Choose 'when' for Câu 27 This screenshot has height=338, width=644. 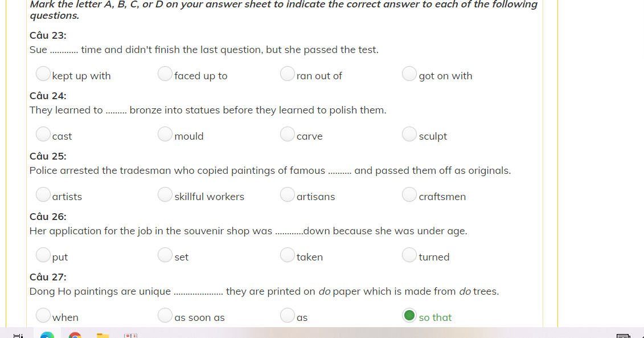pyautogui.click(x=43, y=315)
